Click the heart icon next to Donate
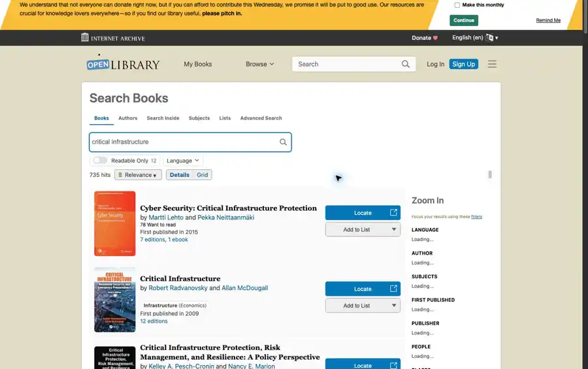 pyautogui.click(x=435, y=38)
